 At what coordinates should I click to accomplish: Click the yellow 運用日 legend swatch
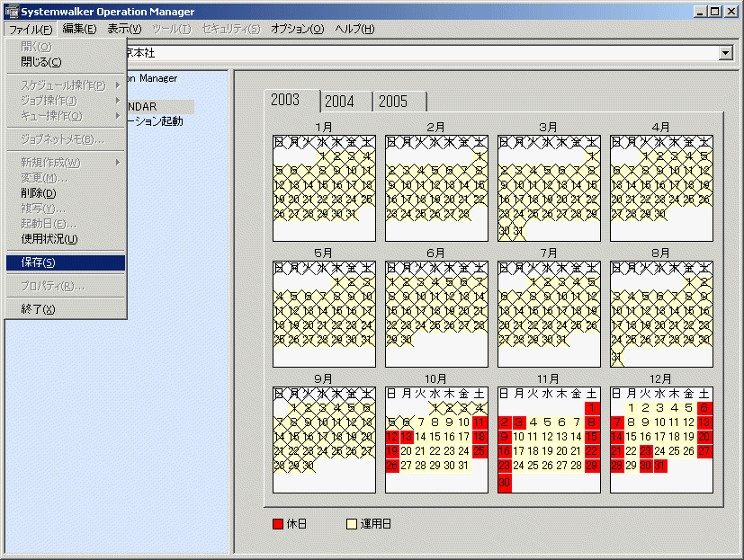click(x=352, y=524)
